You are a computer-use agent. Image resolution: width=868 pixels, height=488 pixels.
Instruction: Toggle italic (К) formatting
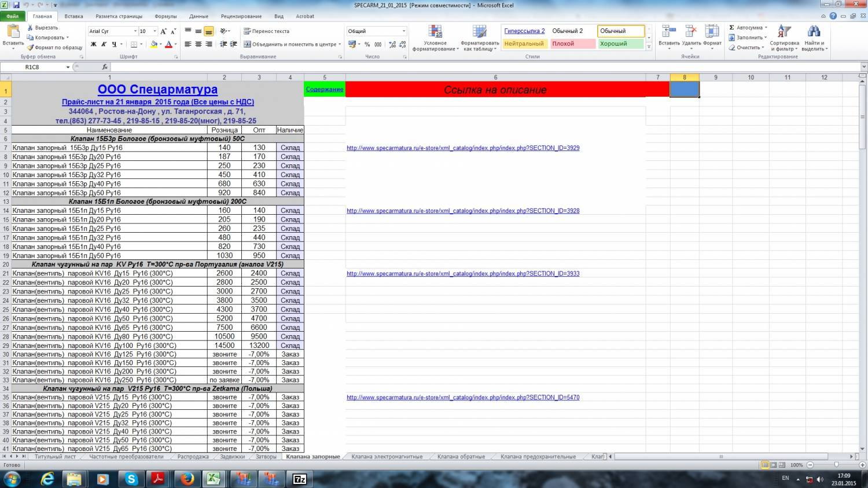[104, 44]
